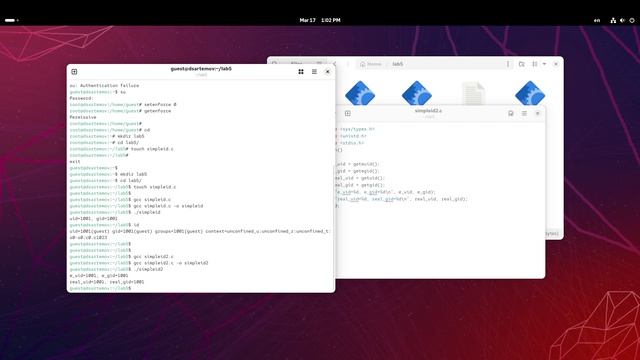Viewport: 640px width, 360px height.
Task: Toggle grid/list view in Files
Action: (x=535, y=64)
